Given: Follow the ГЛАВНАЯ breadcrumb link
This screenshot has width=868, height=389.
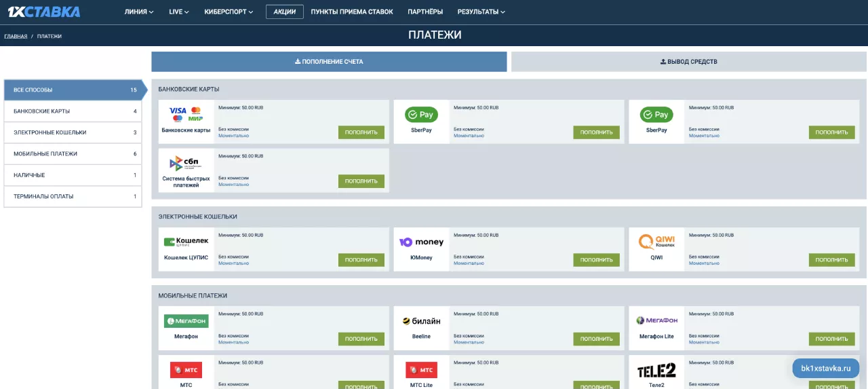Looking at the screenshot, I should pos(16,36).
